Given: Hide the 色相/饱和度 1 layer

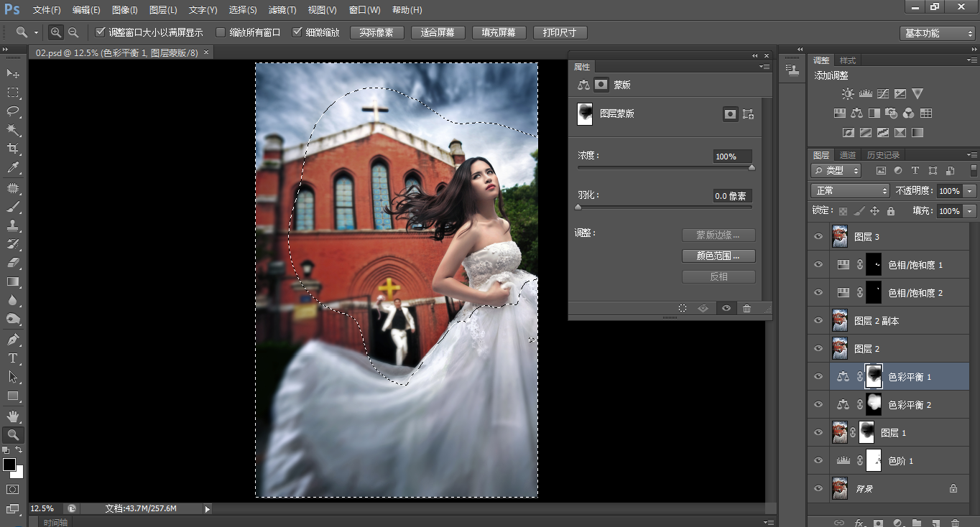Looking at the screenshot, I should pos(818,264).
